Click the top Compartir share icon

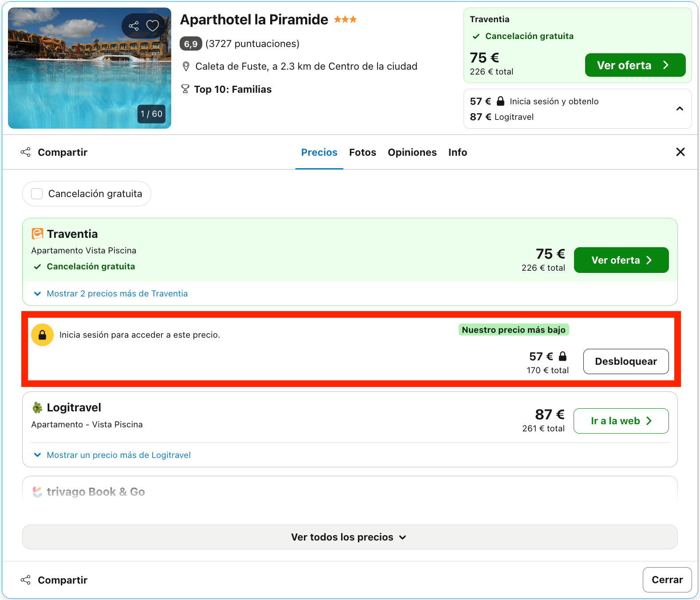[26, 152]
